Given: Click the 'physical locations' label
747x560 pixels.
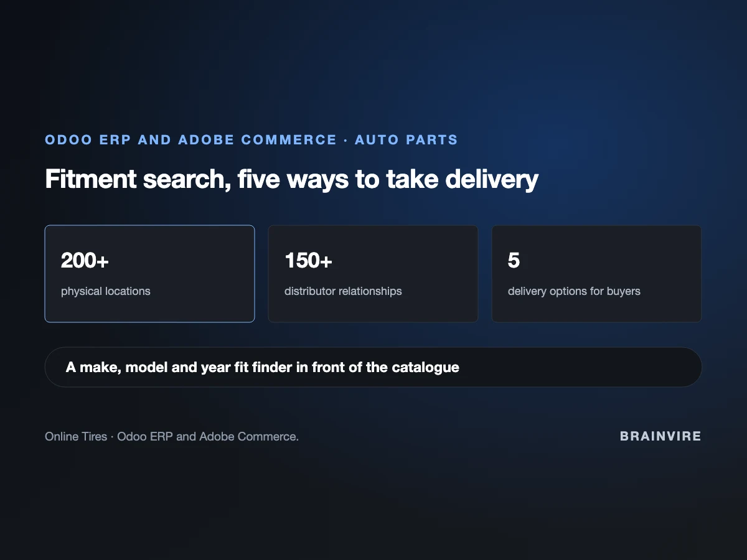Looking at the screenshot, I should pyautogui.click(x=106, y=291).
